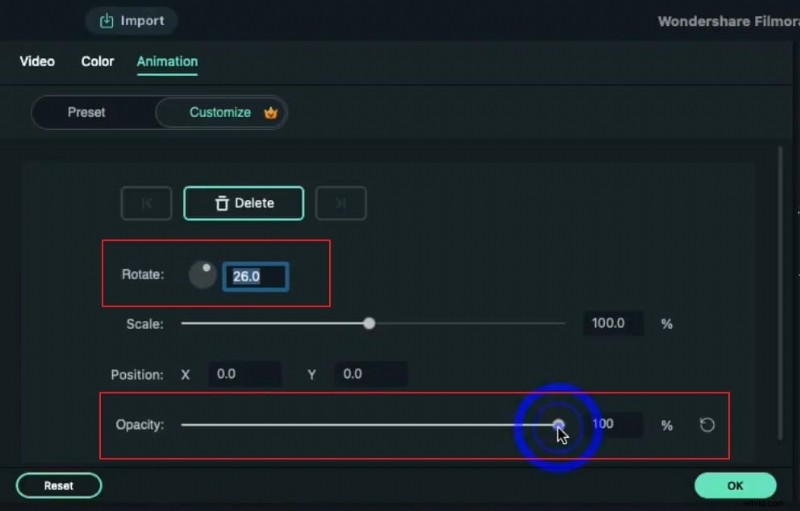Jump to the previous keyframe
The image size is (800, 511).
(146, 203)
